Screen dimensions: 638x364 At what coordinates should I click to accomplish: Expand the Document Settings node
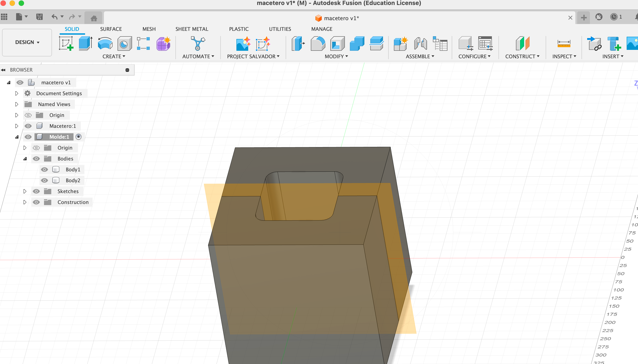pos(17,93)
